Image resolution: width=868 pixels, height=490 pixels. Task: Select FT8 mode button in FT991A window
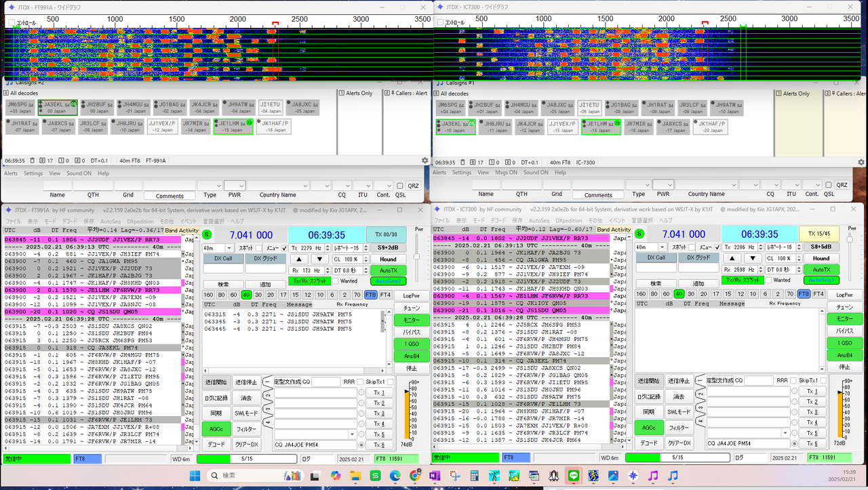click(x=370, y=295)
